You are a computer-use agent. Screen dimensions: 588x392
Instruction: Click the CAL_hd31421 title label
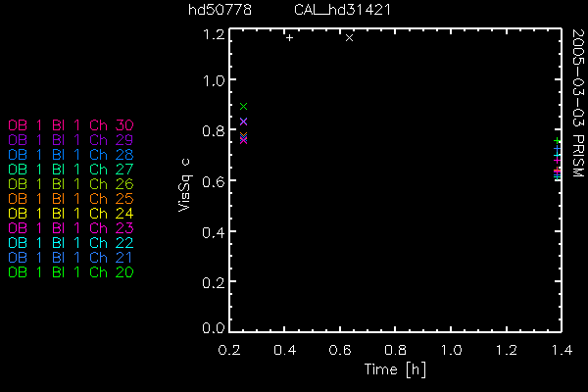coord(342,10)
